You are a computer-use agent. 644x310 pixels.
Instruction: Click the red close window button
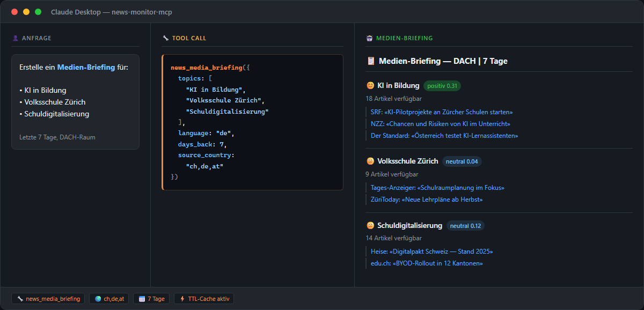point(14,12)
